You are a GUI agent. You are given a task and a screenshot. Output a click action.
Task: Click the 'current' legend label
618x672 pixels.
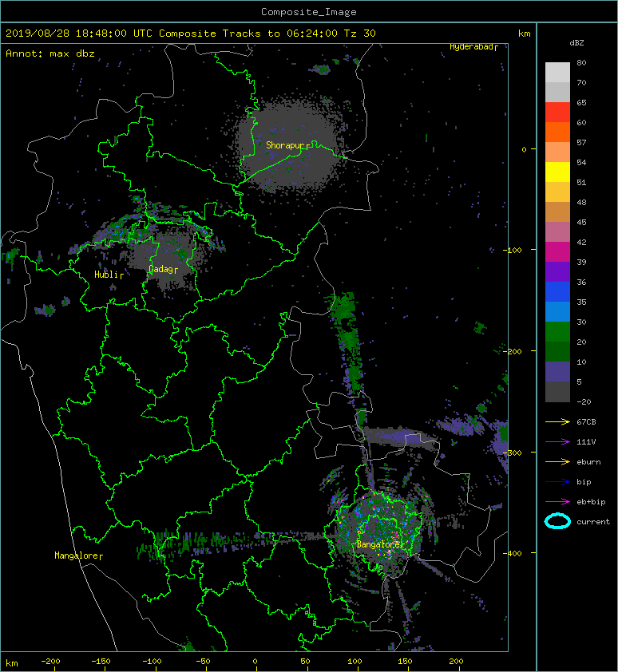coord(593,522)
